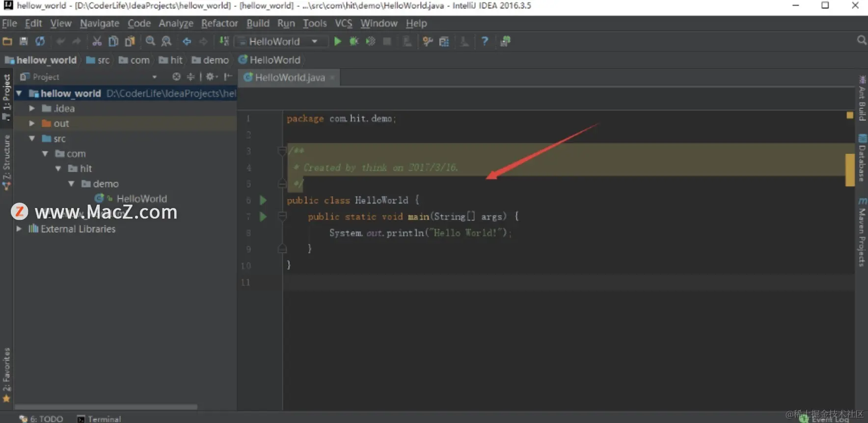The height and width of the screenshot is (423, 868).
Task: Open the HelloWorld run configuration dropdown
Action: 282,42
